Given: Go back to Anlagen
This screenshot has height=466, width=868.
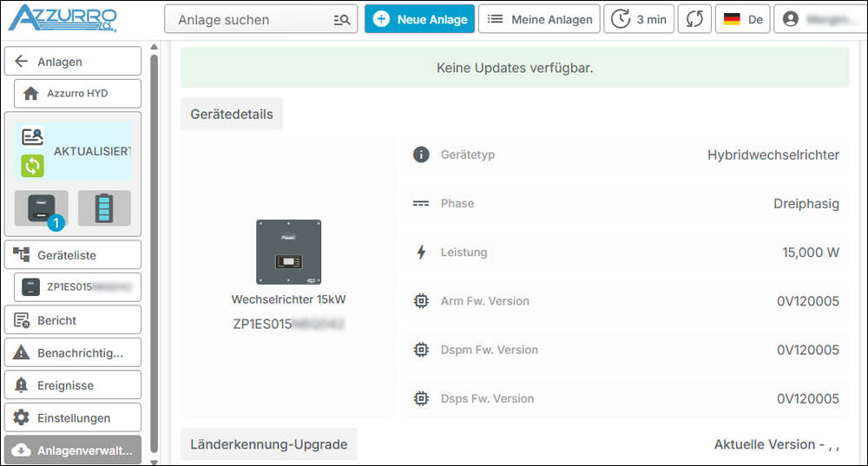Looking at the screenshot, I should (x=73, y=62).
